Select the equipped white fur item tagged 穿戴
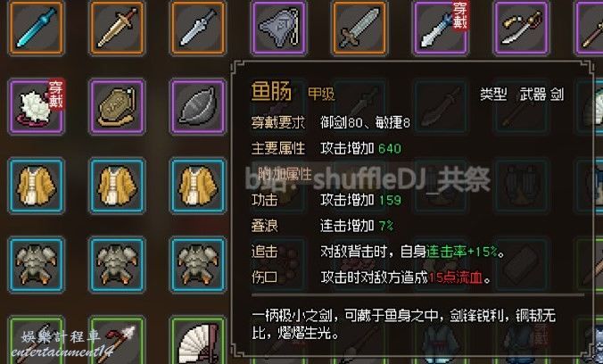The height and width of the screenshot is (364, 603). (37, 106)
